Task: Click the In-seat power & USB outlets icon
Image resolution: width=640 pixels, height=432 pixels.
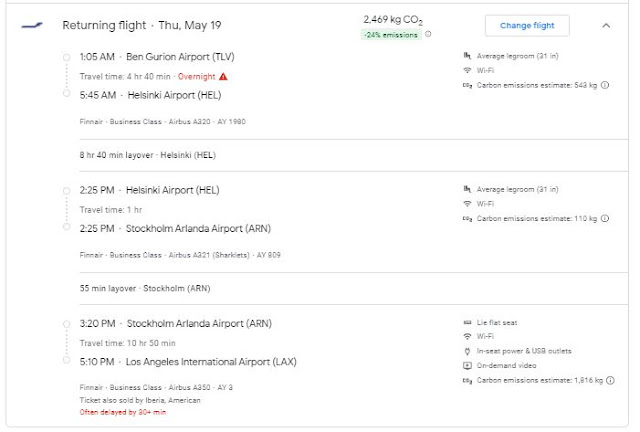Action: pyautogui.click(x=467, y=351)
